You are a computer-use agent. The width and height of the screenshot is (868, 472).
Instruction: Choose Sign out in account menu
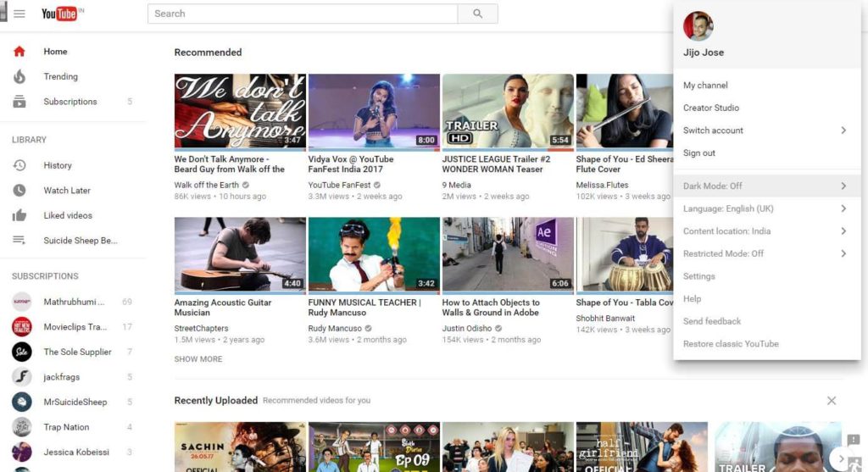point(699,153)
